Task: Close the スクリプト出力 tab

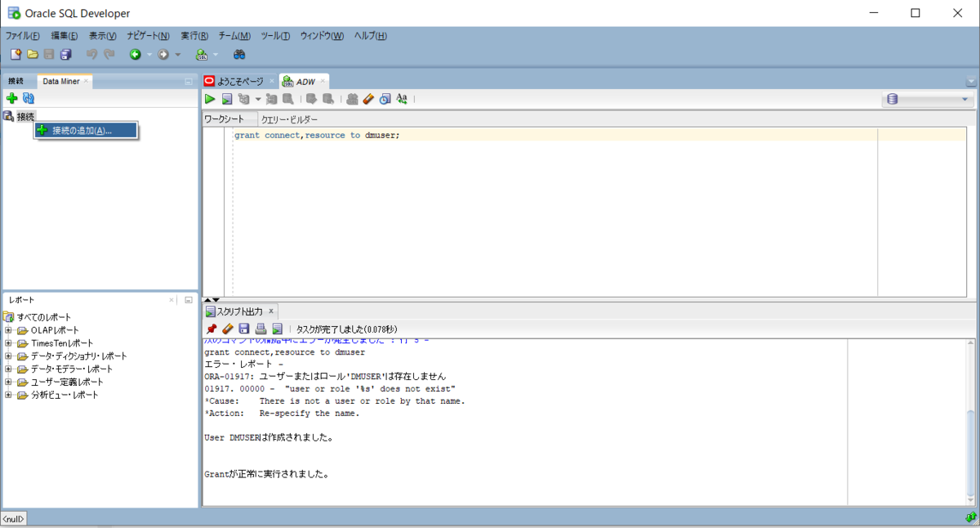Action: 271,311
